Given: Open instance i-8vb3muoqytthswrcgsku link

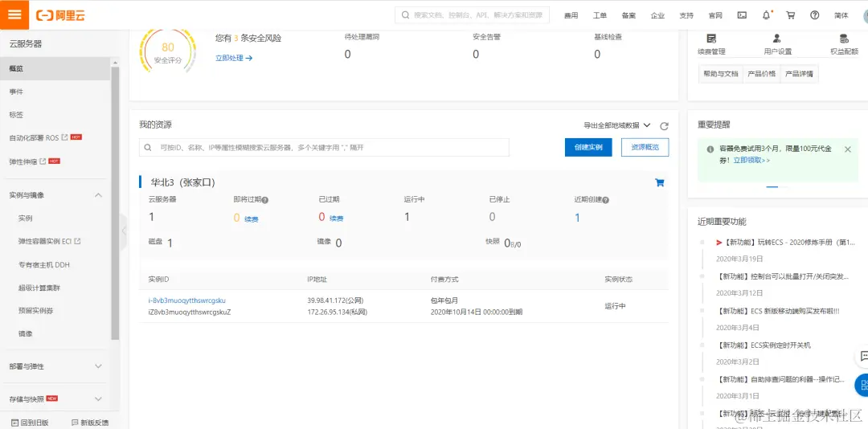Looking at the screenshot, I should (x=186, y=300).
